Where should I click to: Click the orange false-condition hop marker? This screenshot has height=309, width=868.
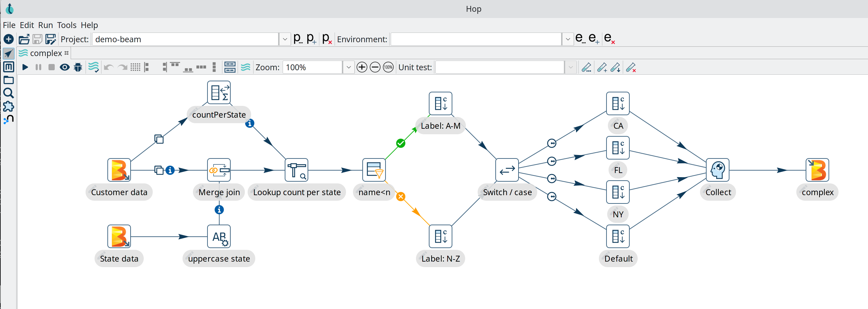coord(401,197)
